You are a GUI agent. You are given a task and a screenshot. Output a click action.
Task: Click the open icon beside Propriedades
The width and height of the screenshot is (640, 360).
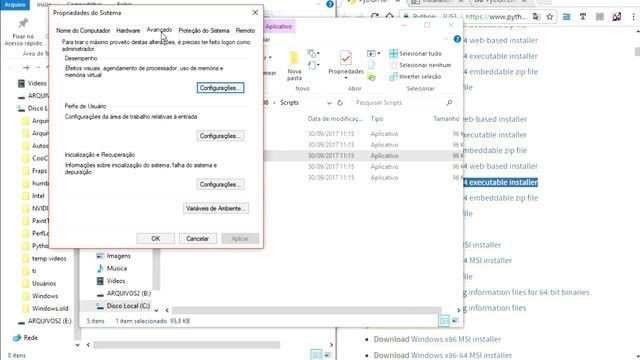point(371,53)
